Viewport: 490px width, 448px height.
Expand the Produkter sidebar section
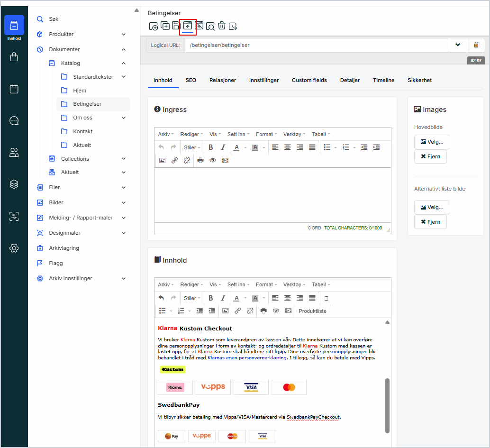pos(124,34)
